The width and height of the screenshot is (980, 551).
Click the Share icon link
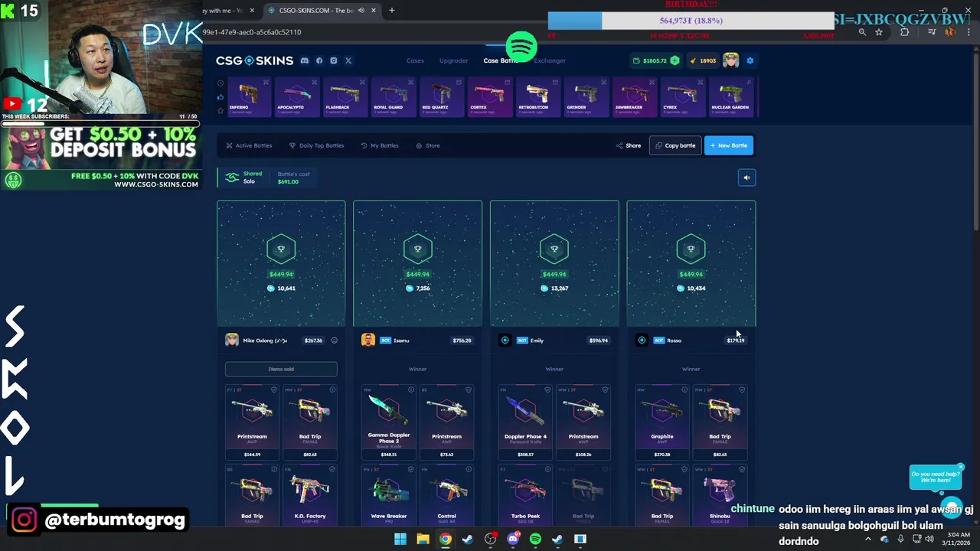629,145
